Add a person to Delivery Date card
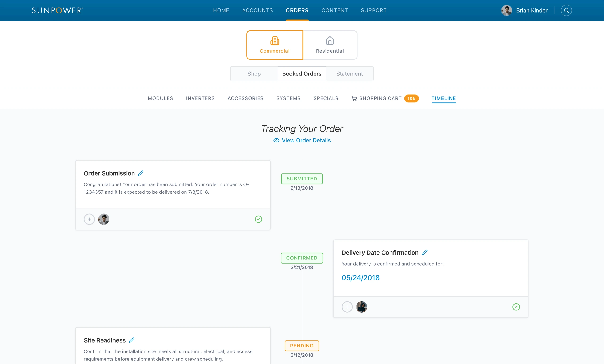This screenshot has height=364, width=604. 347,307
